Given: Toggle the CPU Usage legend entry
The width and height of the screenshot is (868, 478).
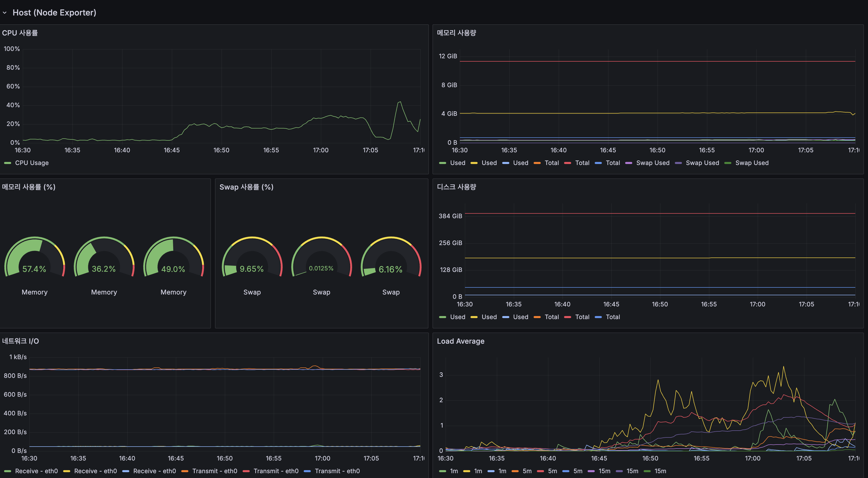Looking at the screenshot, I should tap(32, 163).
